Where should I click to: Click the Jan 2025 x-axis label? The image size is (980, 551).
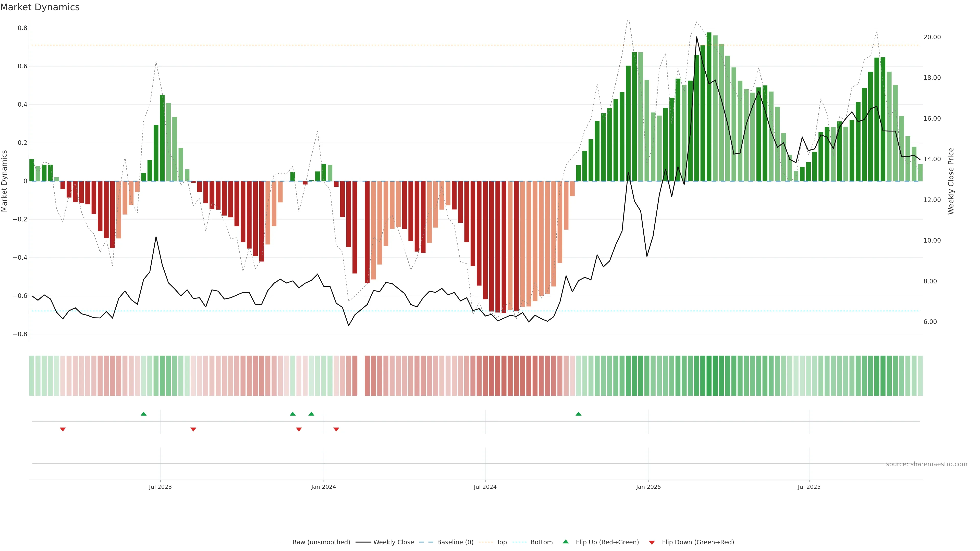(648, 487)
